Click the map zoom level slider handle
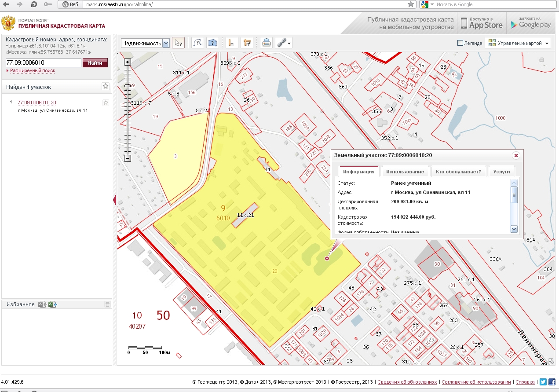 [128, 85]
